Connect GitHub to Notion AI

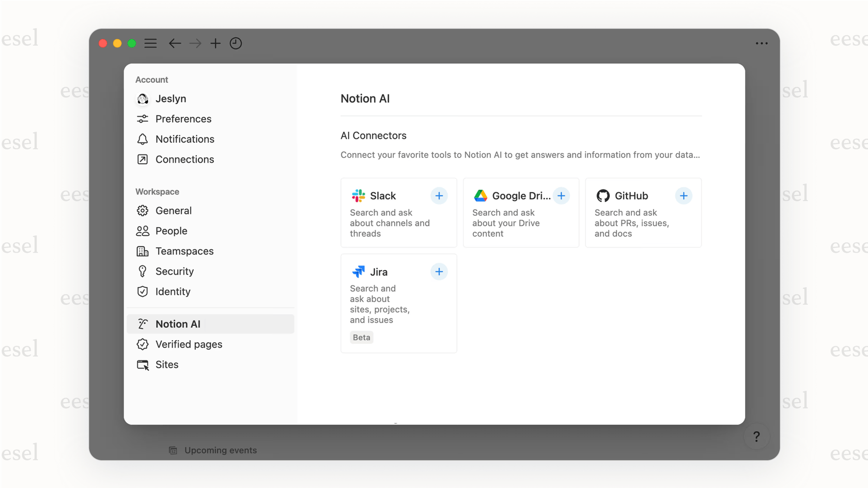point(684,196)
